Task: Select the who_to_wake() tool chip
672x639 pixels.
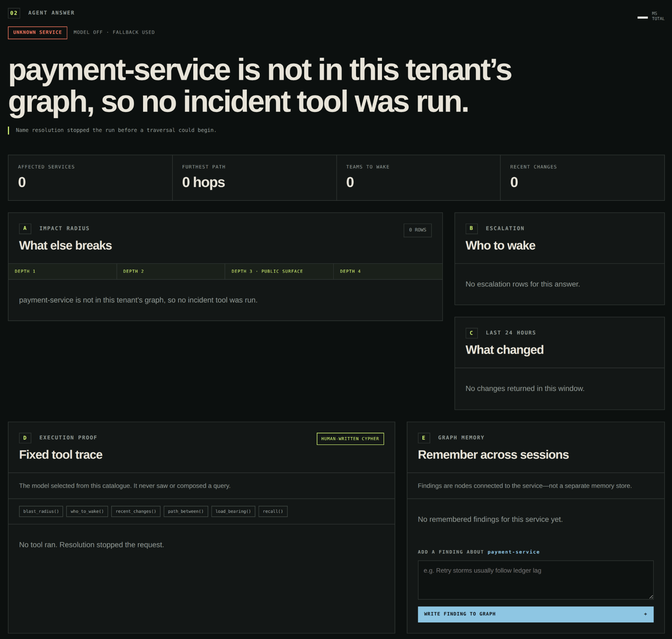Action: click(87, 511)
